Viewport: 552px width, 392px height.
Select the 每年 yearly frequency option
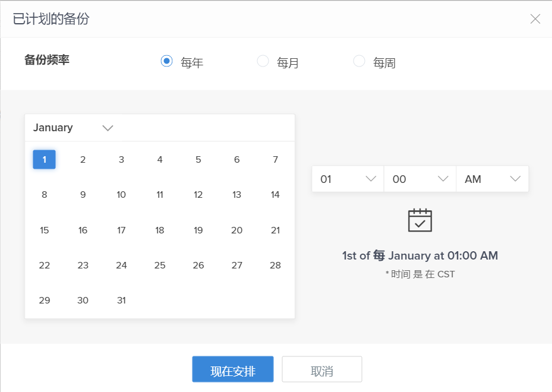tap(167, 61)
